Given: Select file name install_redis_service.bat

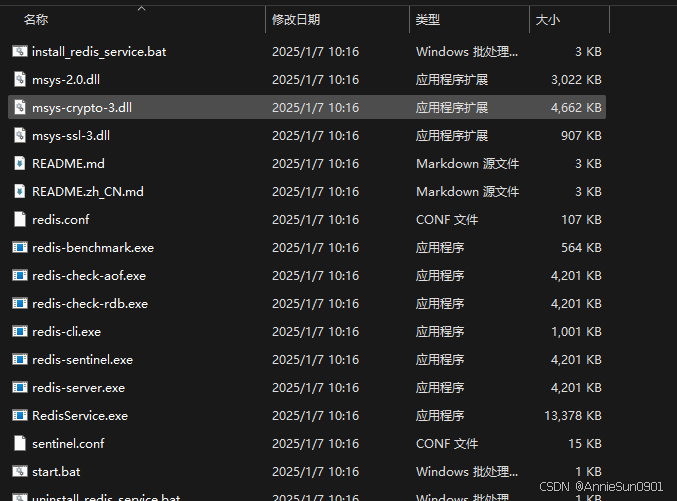Looking at the screenshot, I should pos(99,52).
